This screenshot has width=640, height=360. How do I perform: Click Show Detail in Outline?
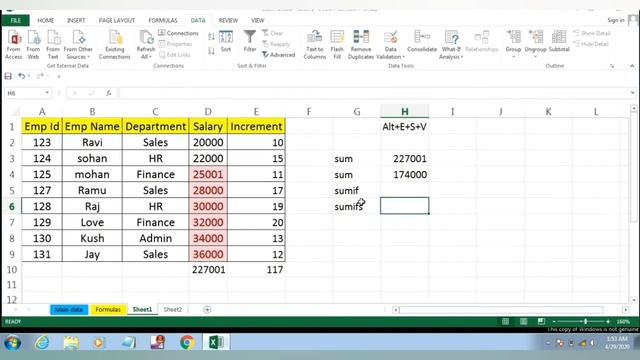(x=592, y=33)
